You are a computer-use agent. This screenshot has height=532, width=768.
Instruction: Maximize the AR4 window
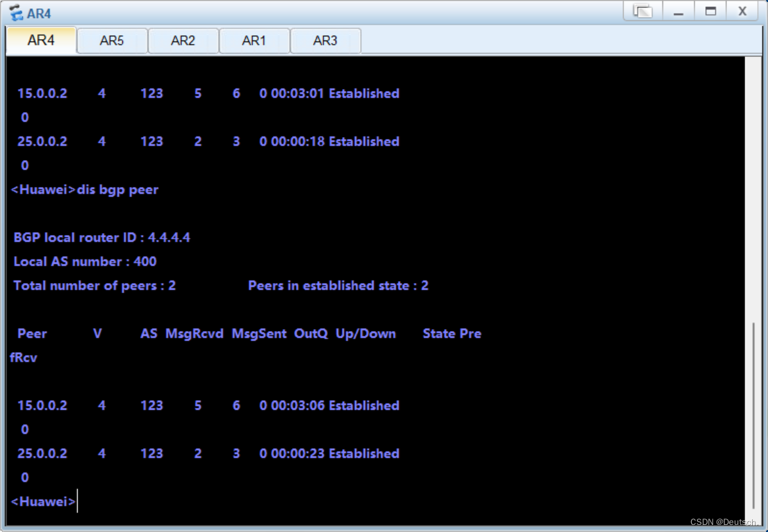pyautogui.click(x=710, y=12)
